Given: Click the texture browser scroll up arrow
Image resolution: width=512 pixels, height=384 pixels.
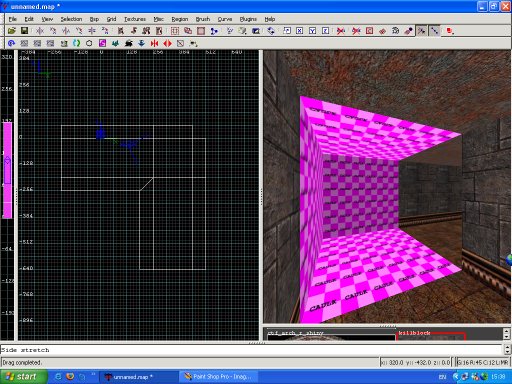Looking at the screenshot, I should 507,331.
